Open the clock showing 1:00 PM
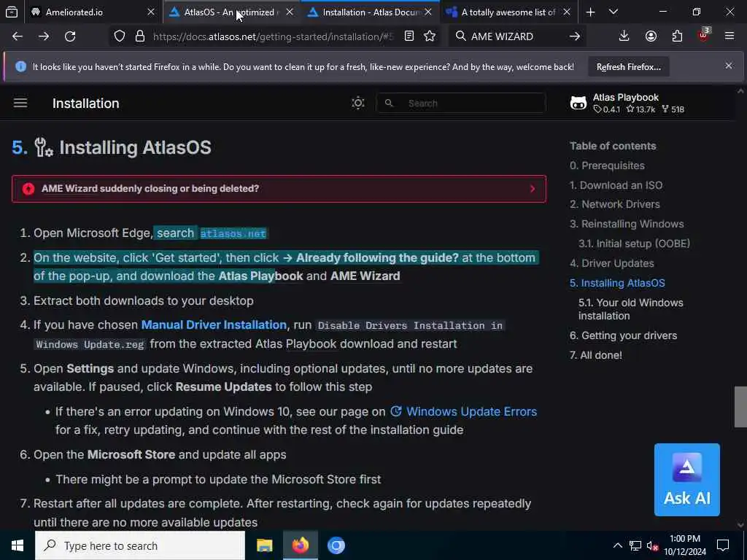Image resolution: width=747 pixels, height=560 pixels. 685,545
